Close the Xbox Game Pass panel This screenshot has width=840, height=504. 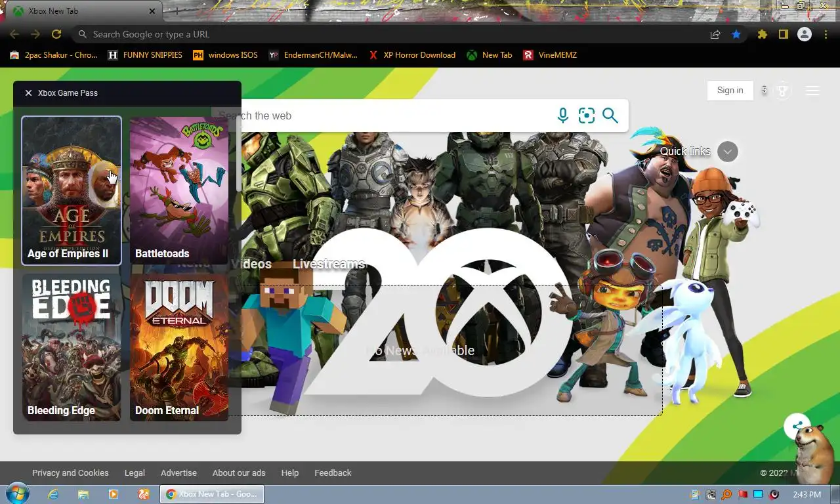28,93
